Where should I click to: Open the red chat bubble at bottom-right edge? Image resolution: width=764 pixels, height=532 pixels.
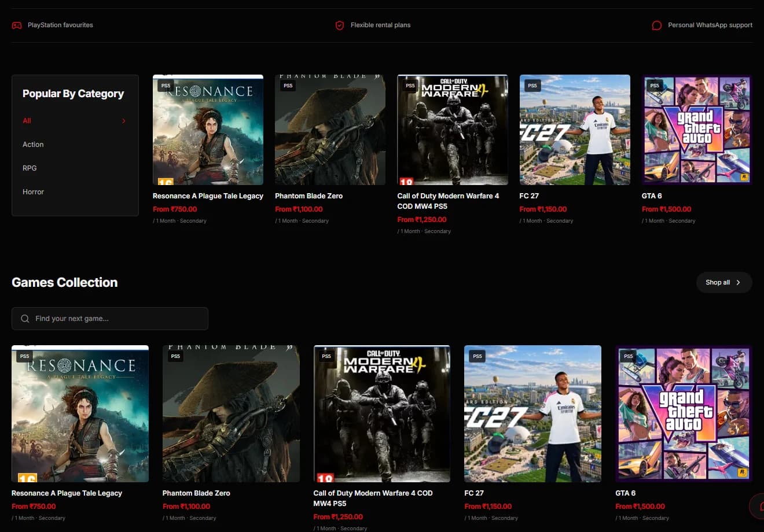tap(757, 507)
